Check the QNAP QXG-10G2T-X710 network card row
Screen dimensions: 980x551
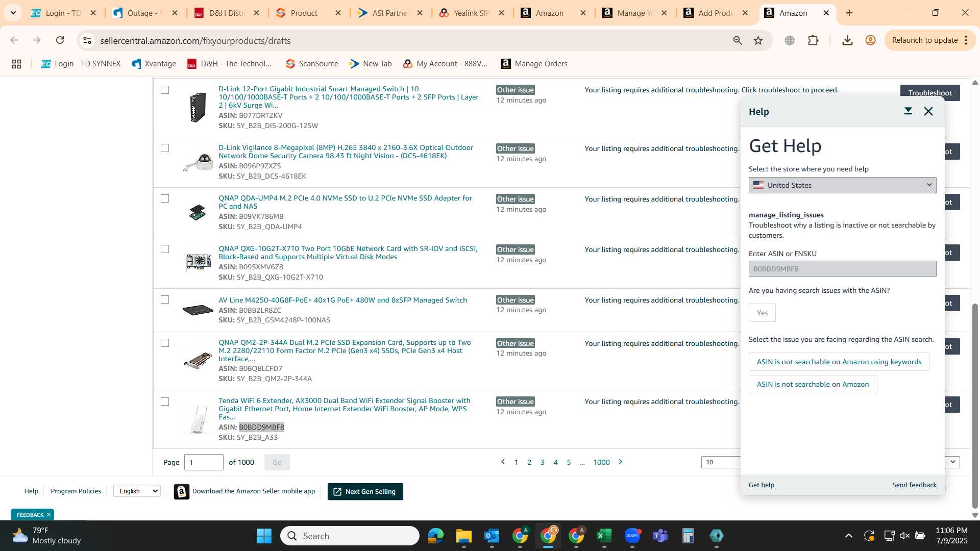click(165, 249)
